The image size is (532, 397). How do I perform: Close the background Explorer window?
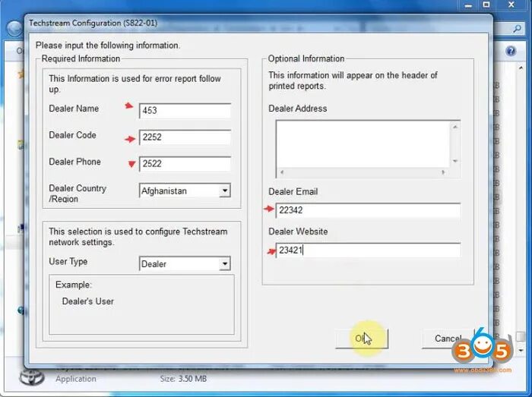click(511, 5)
